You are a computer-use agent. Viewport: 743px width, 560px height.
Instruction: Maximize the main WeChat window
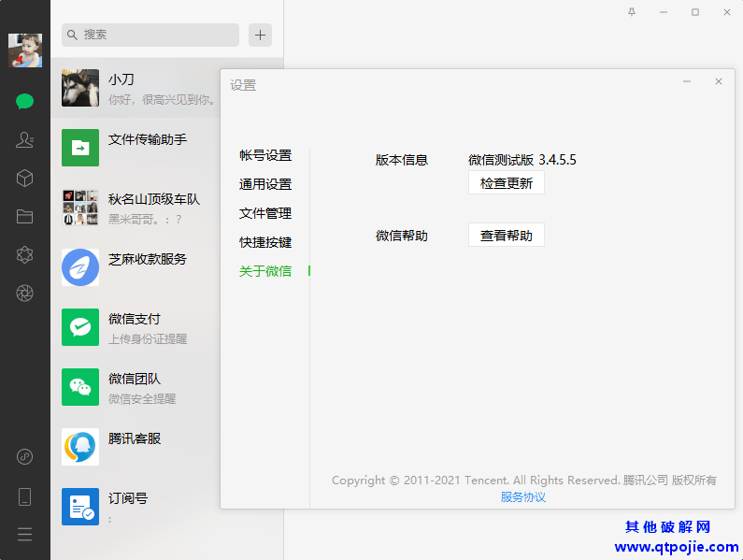point(695,12)
